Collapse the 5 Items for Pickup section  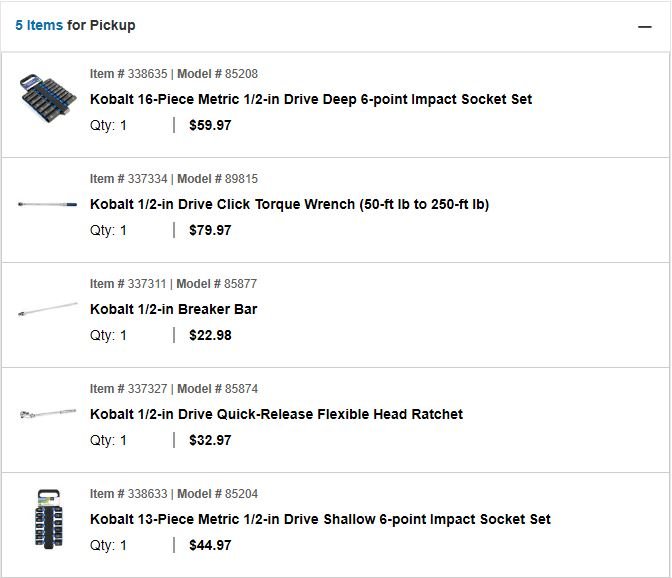(x=644, y=27)
